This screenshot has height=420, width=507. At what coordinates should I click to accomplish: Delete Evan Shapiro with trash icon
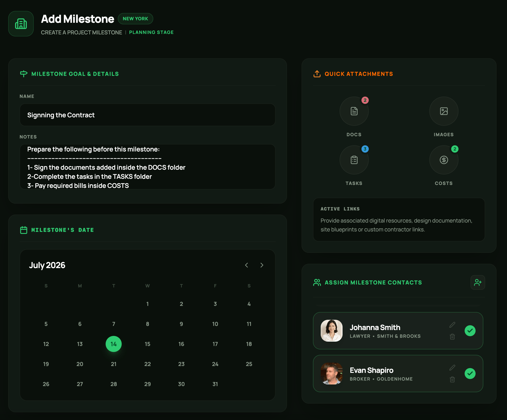pos(452,379)
